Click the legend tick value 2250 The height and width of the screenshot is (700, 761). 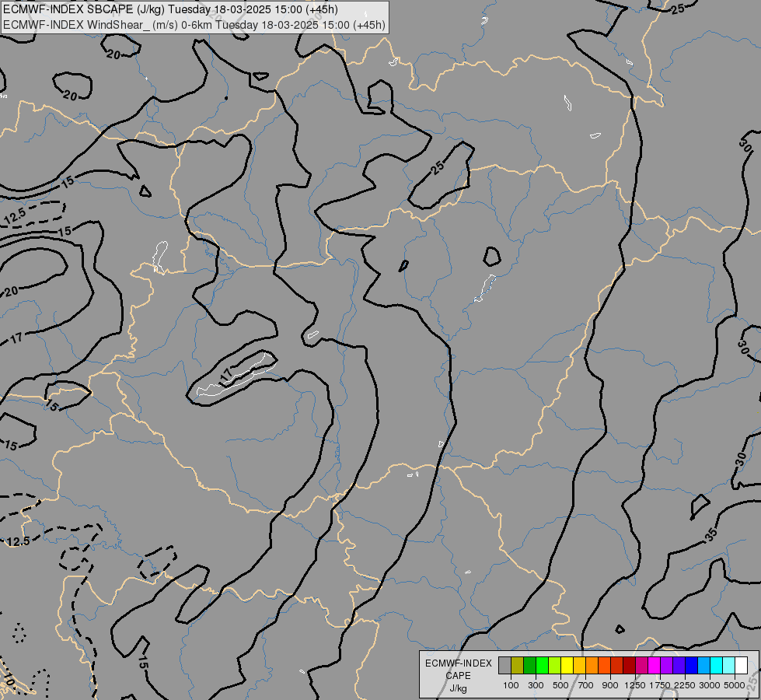click(685, 685)
